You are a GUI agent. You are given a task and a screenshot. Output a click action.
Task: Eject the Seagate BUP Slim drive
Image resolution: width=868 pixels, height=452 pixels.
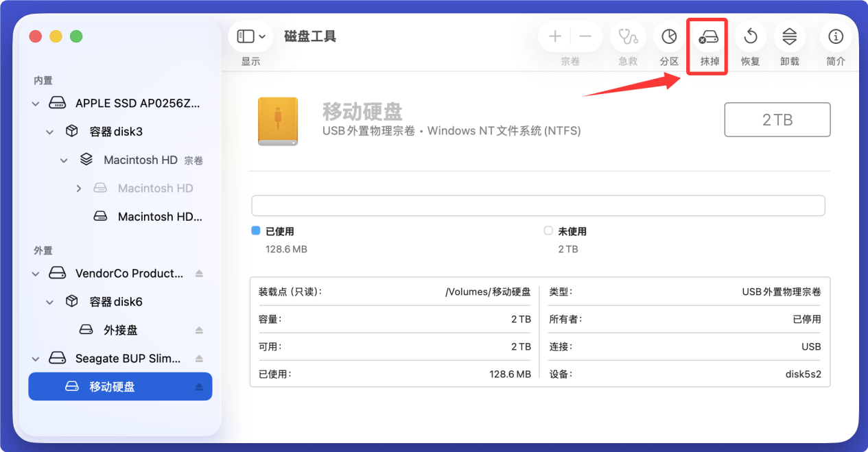pos(199,358)
